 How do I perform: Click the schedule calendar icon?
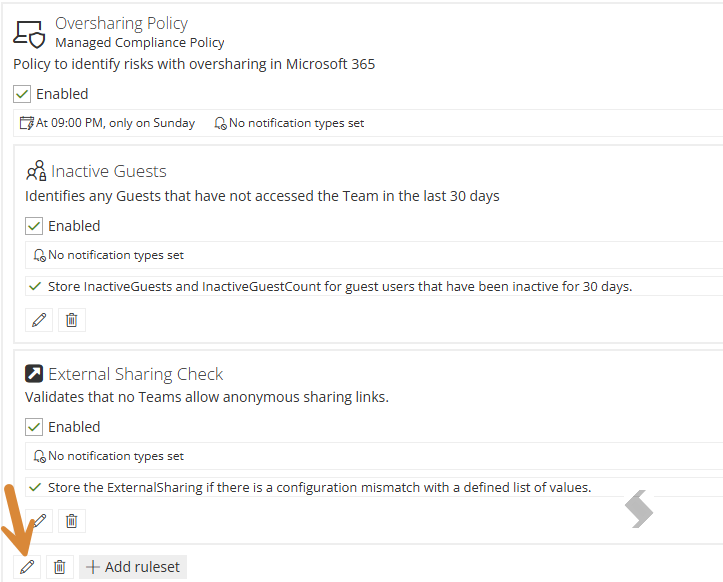point(27,123)
